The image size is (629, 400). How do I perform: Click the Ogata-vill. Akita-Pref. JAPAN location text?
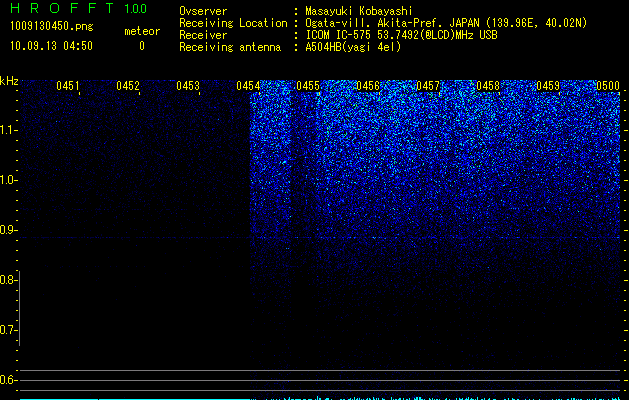click(x=446, y=23)
